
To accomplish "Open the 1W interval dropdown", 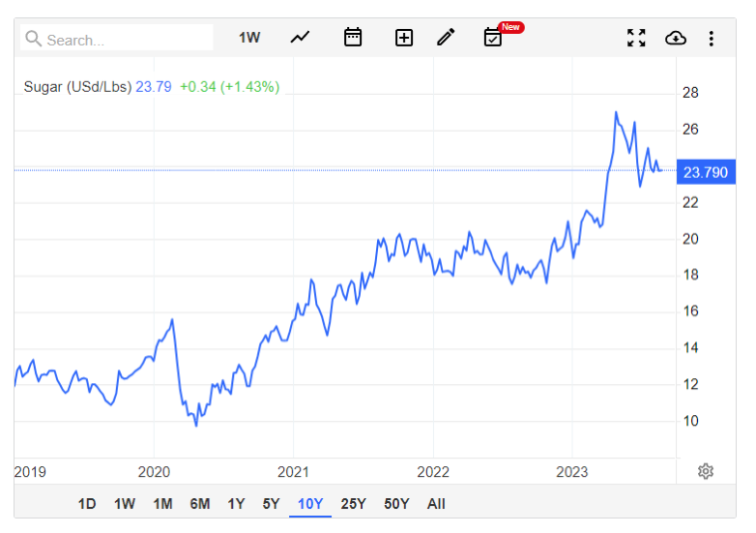I will (x=249, y=38).
